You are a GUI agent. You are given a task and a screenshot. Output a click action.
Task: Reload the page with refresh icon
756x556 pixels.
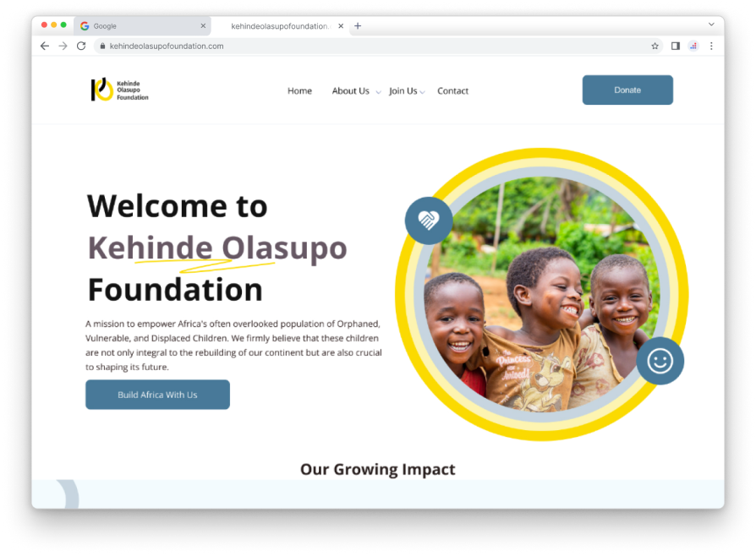coord(81,46)
